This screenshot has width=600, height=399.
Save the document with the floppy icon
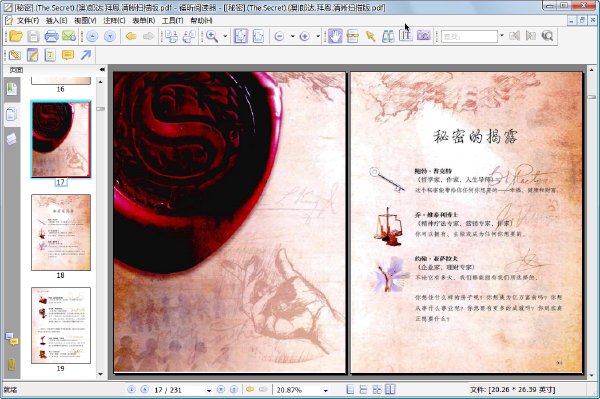coord(33,36)
